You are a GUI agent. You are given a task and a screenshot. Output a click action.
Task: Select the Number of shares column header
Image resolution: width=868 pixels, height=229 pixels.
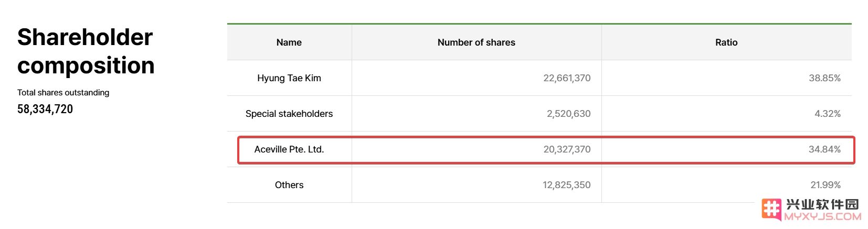(477, 42)
